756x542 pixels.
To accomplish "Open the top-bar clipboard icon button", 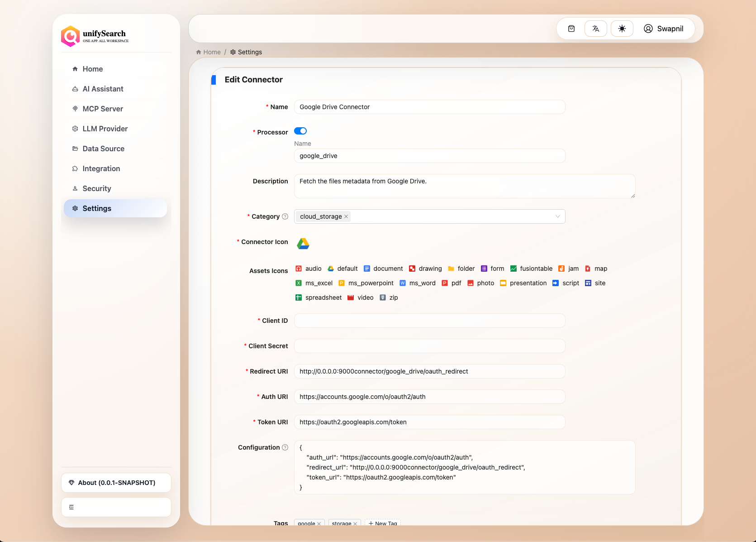I will pos(571,29).
